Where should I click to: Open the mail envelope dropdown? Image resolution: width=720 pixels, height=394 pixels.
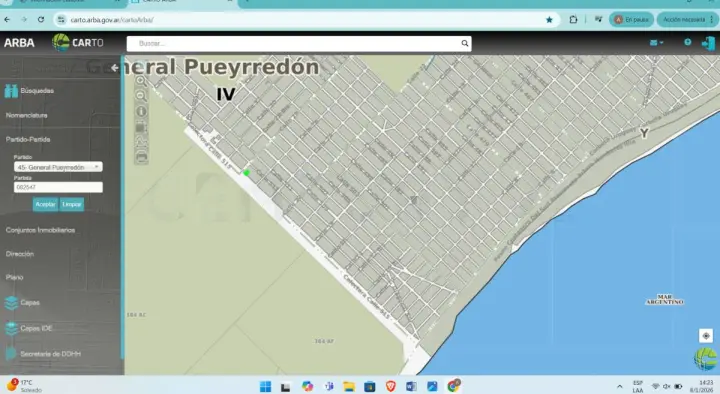(656, 43)
